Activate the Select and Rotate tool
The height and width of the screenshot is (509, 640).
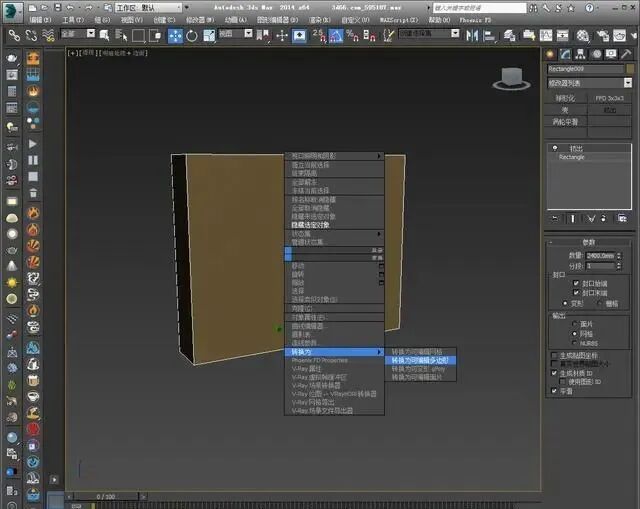[192, 36]
